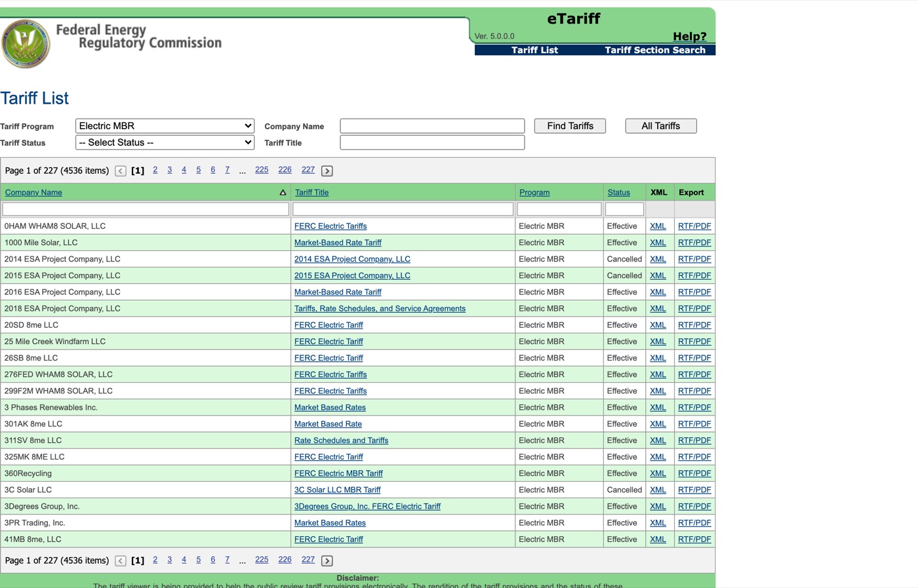Select the '276FED WHAM8 SOLAR, LLC' company cell

coord(146,374)
